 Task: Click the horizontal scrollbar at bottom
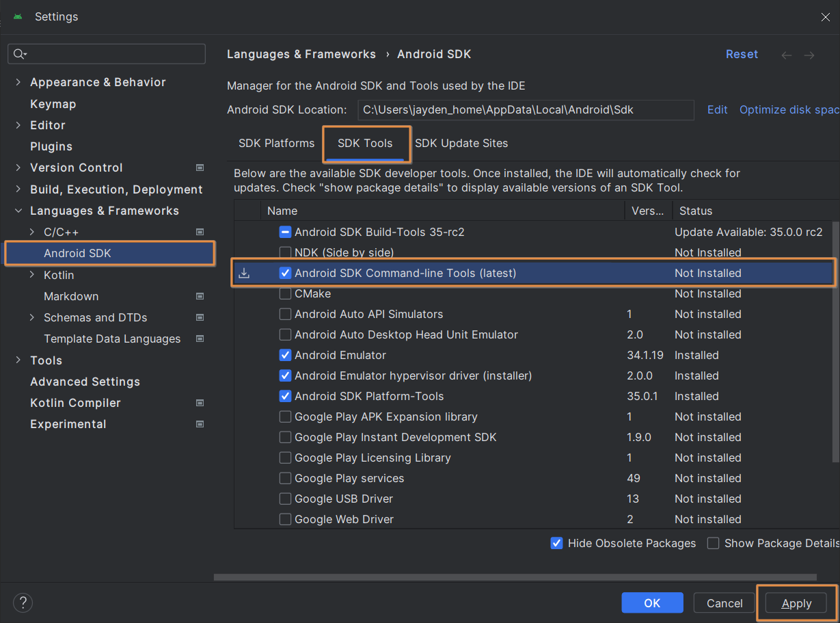(x=515, y=577)
